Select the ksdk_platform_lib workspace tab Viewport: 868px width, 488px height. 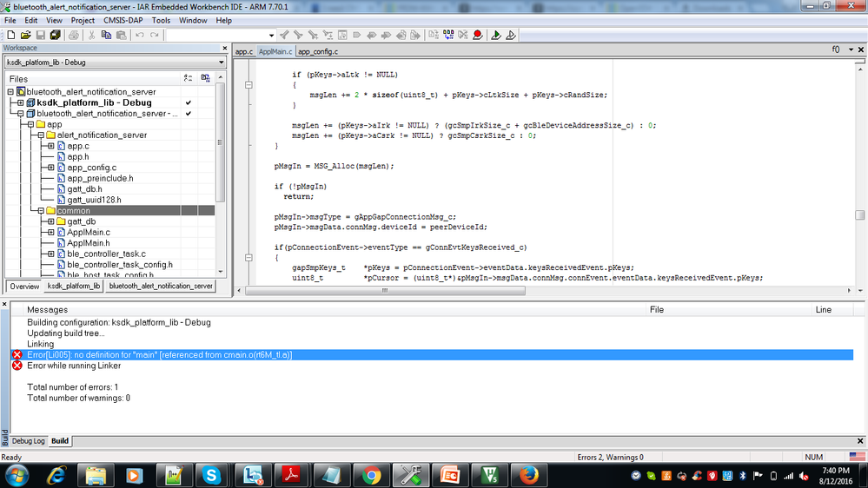74,286
